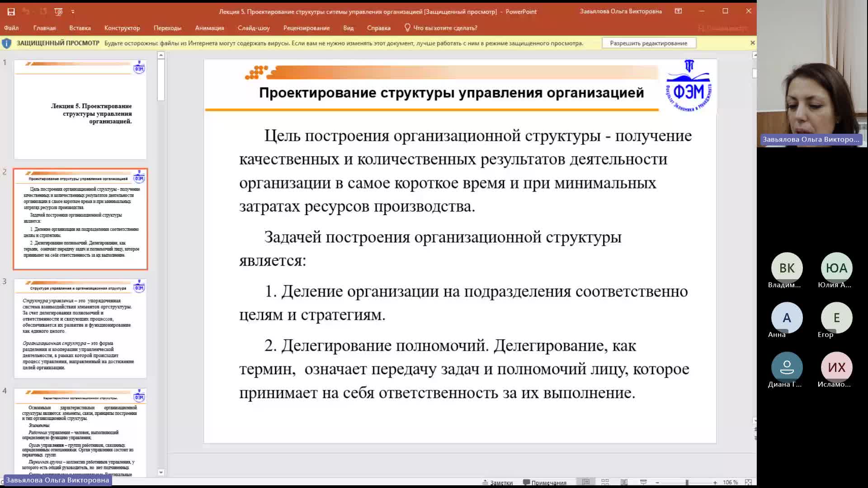This screenshot has width=868, height=488.
Task: Click the blue Protected View shield icon
Action: pyautogui.click(x=7, y=43)
